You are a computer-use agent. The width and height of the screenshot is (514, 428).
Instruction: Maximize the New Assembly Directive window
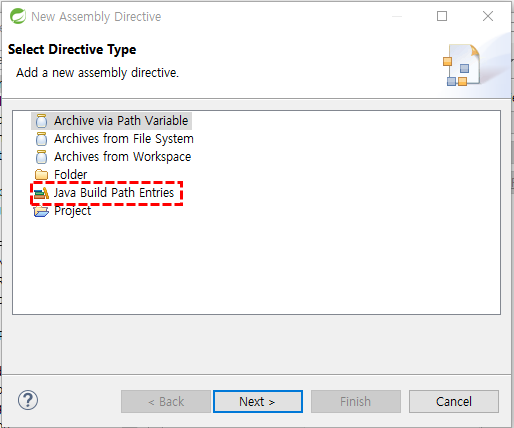tap(442, 16)
